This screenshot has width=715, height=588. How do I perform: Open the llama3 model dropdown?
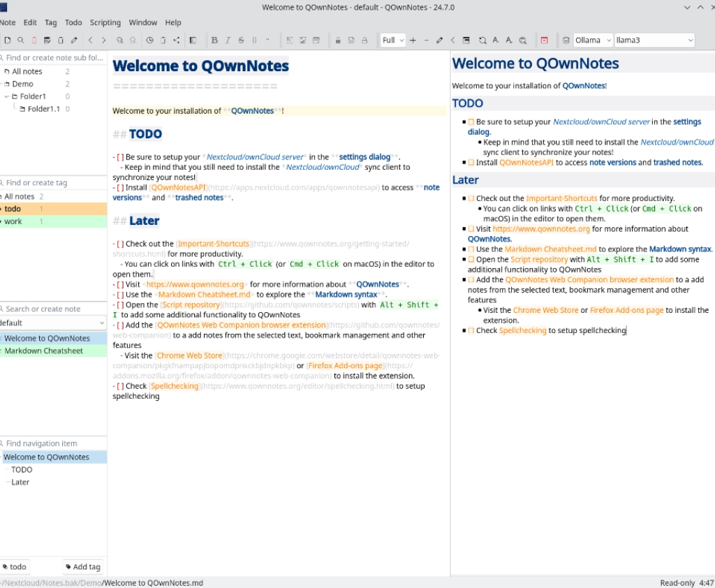point(654,41)
